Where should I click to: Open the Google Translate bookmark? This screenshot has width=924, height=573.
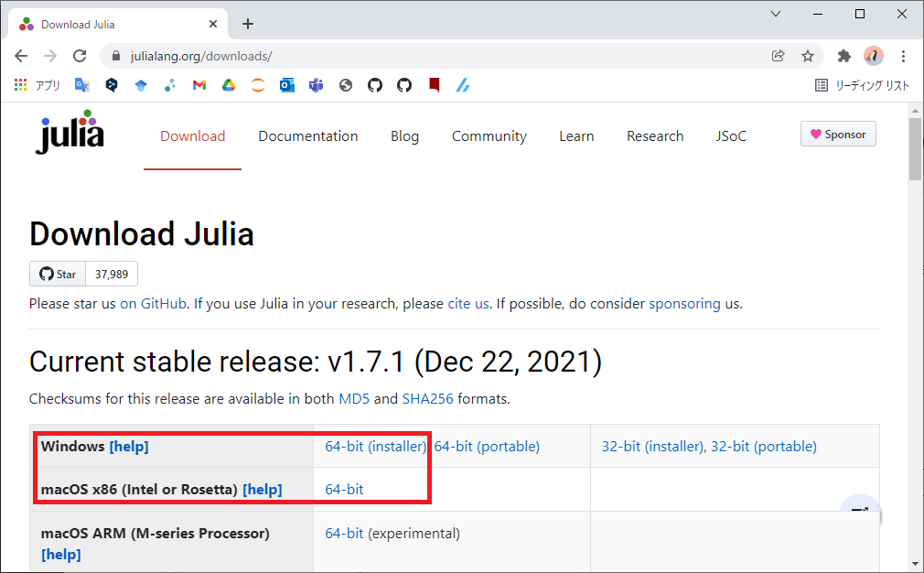(x=82, y=85)
